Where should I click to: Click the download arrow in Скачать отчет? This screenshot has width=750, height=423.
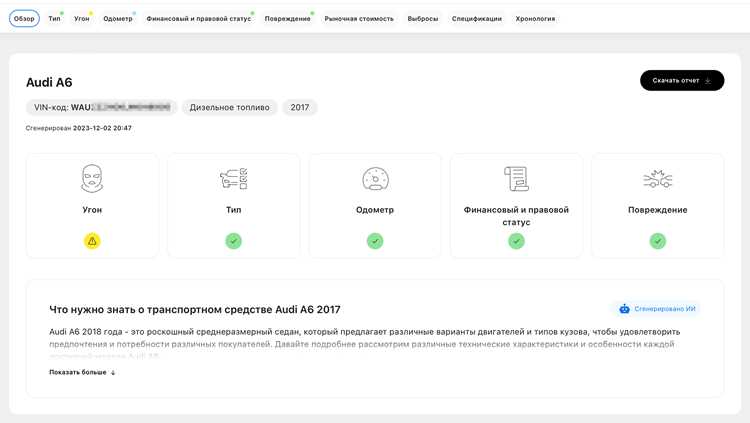click(708, 81)
